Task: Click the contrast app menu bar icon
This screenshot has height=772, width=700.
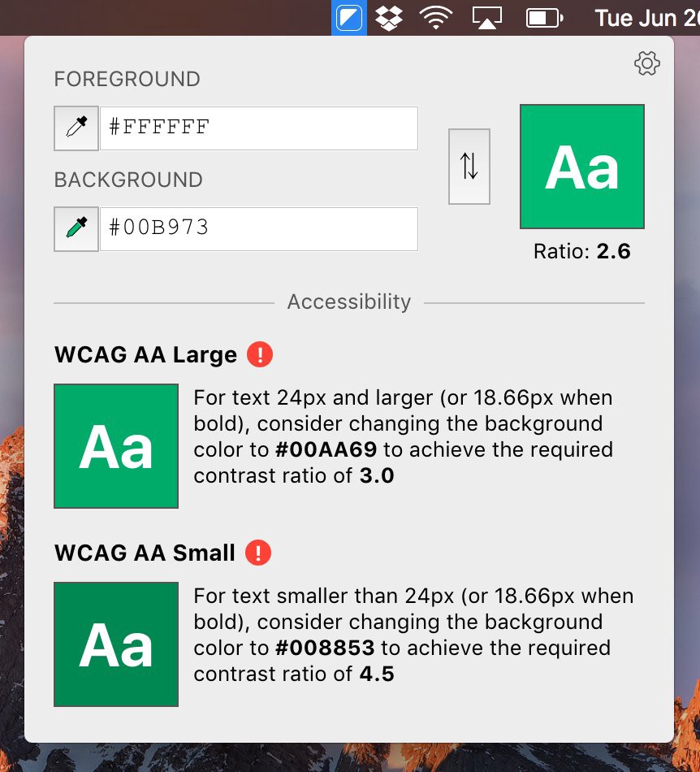Action: pyautogui.click(x=349, y=17)
